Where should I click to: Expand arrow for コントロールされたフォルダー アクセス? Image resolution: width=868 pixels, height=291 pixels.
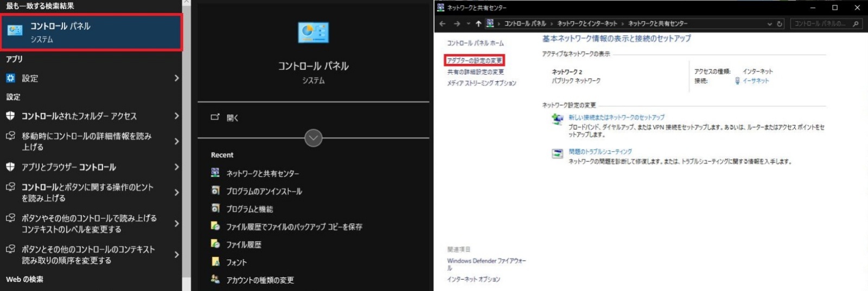pos(176,116)
